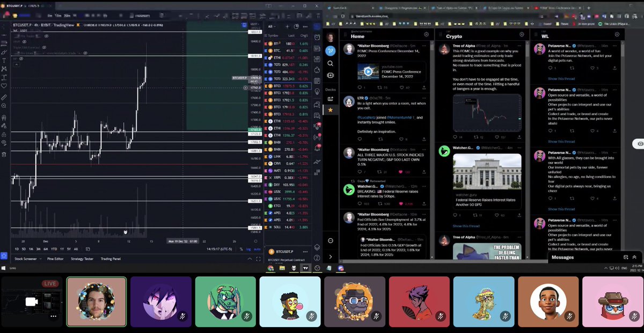Click the heart favorites icon in drawing toolbar

pyautogui.click(x=4, y=86)
